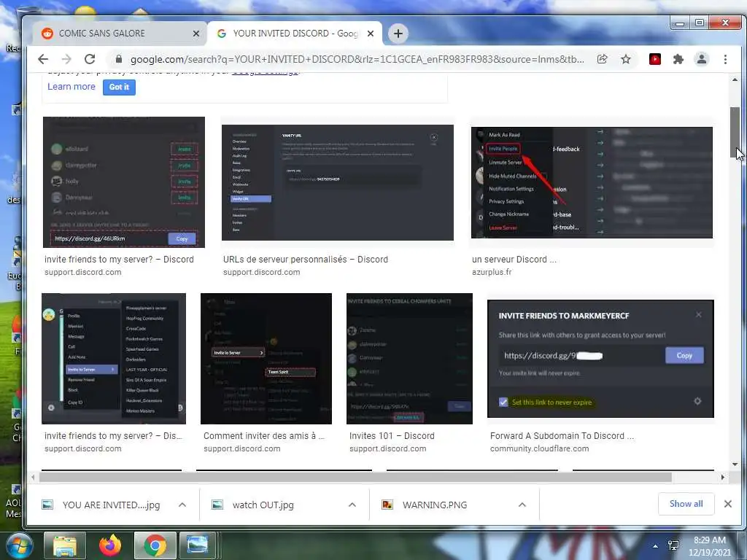Dismiss privacy notice with Got it
This screenshot has height=560, width=747.
[x=119, y=87]
